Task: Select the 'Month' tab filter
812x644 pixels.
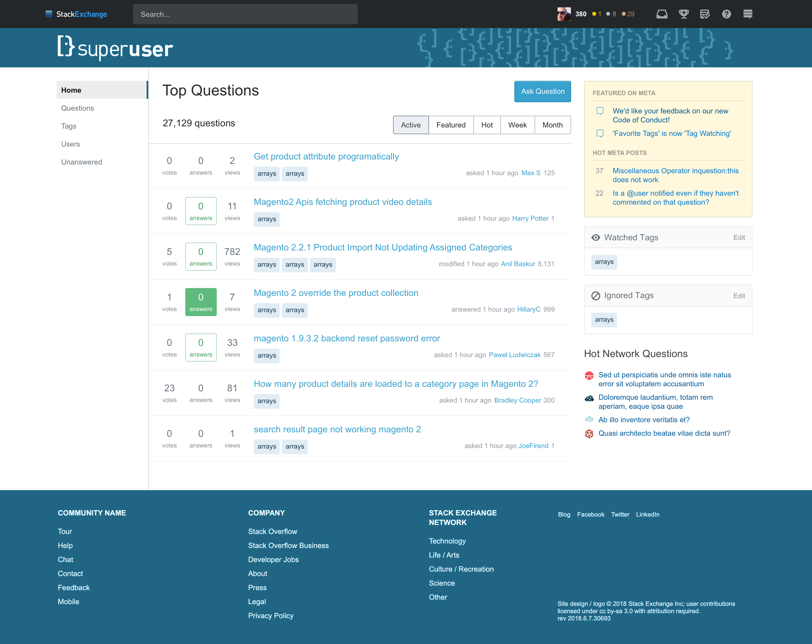Action: coord(552,125)
